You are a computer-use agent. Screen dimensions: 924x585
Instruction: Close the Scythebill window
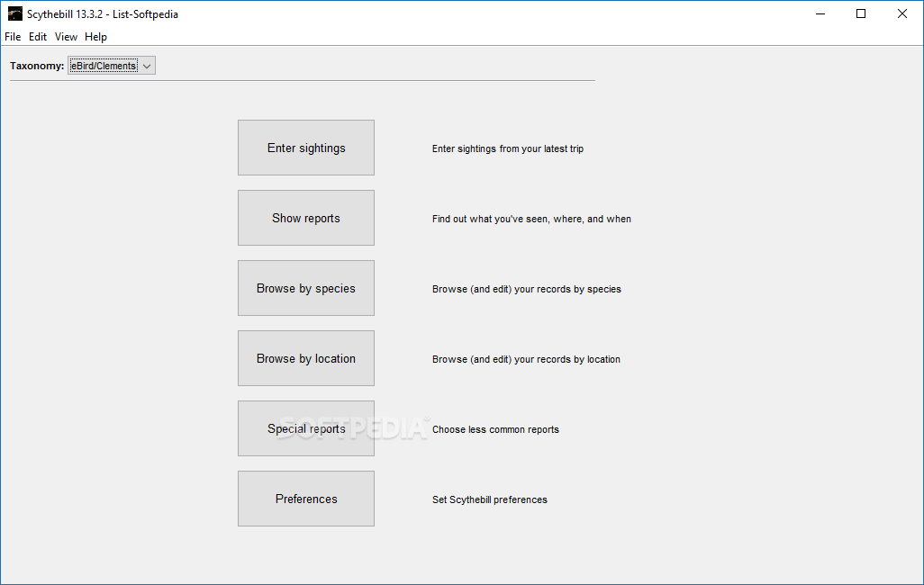pos(902,13)
